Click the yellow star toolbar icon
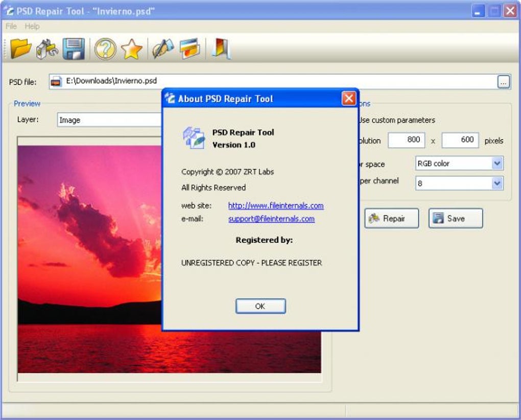Viewport: 521px width, 420px height. [131, 49]
